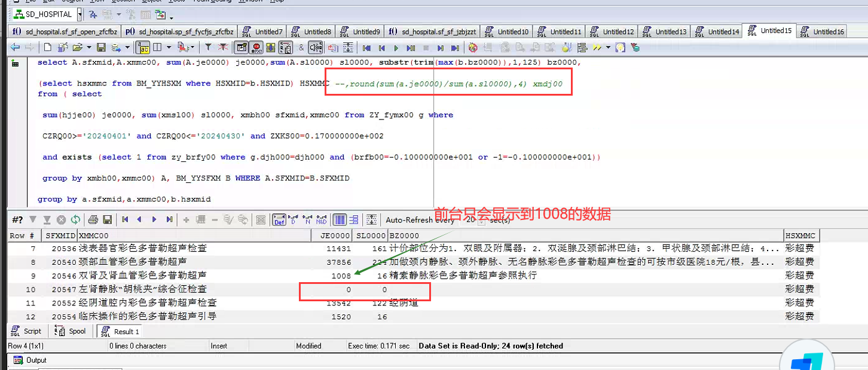The width and height of the screenshot is (868, 370).
Task: Switch result to single record form view
Action: click(x=354, y=219)
